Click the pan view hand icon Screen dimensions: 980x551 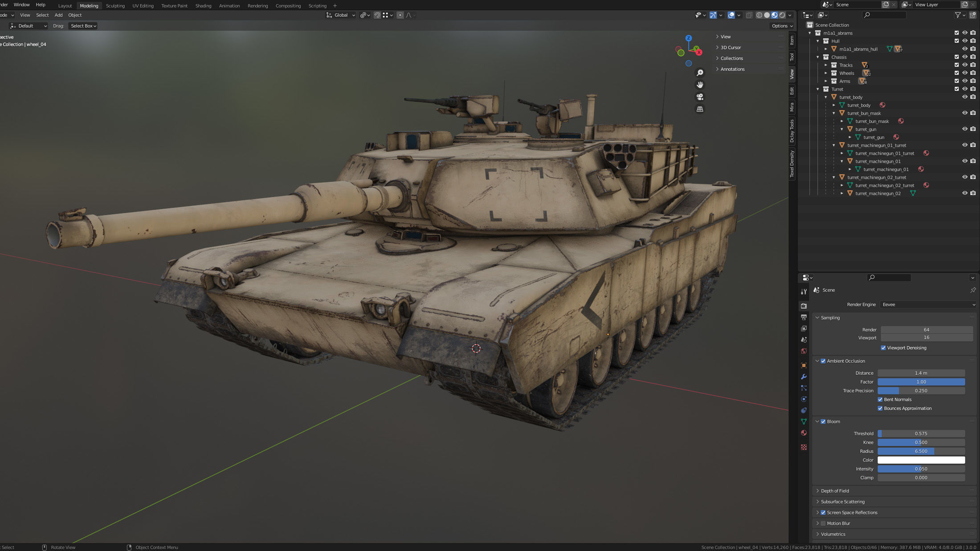click(x=700, y=85)
